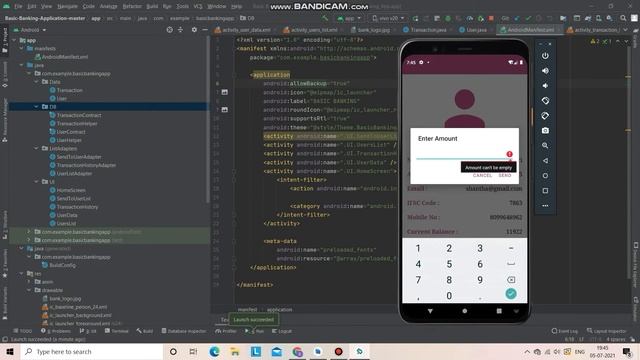Click CANCEL in Enter Amount dialog
Viewport: 640px width, 360px height.
coord(482,176)
